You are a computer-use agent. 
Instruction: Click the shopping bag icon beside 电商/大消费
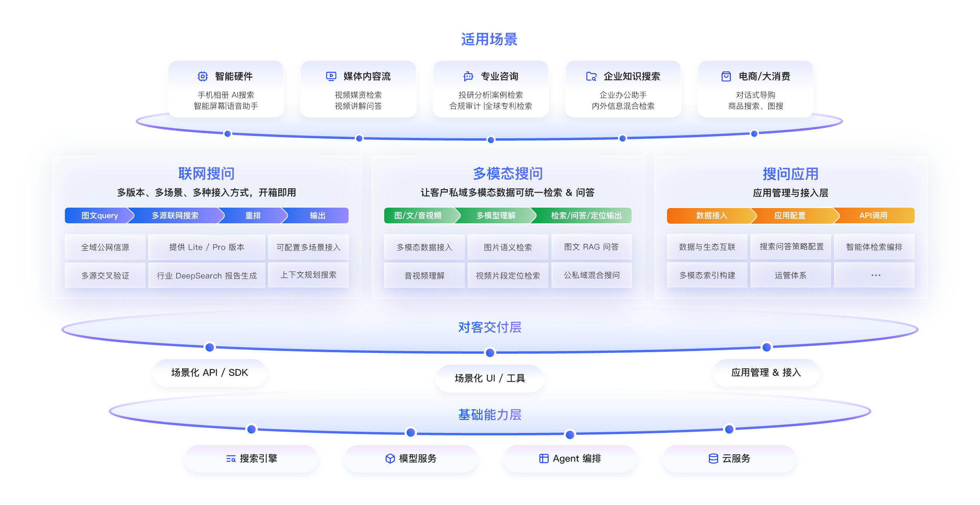[x=726, y=76]
